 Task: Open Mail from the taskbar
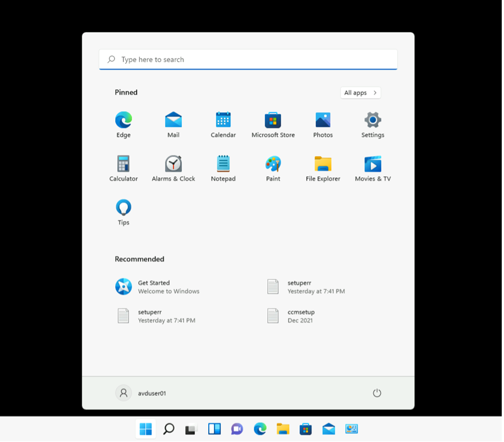[x=329, y=429]
